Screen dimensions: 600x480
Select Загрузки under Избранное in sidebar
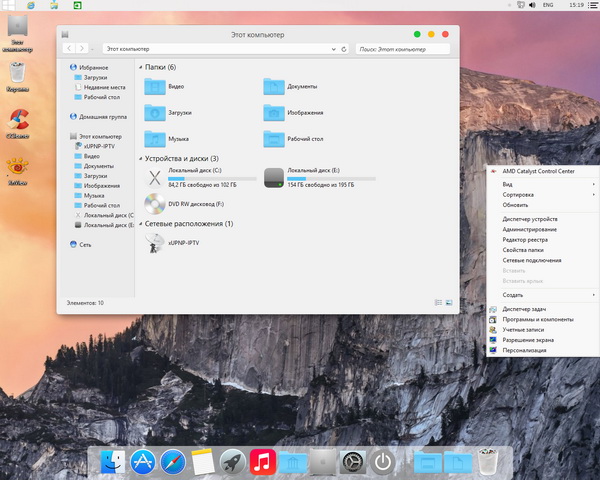(96, 77)
